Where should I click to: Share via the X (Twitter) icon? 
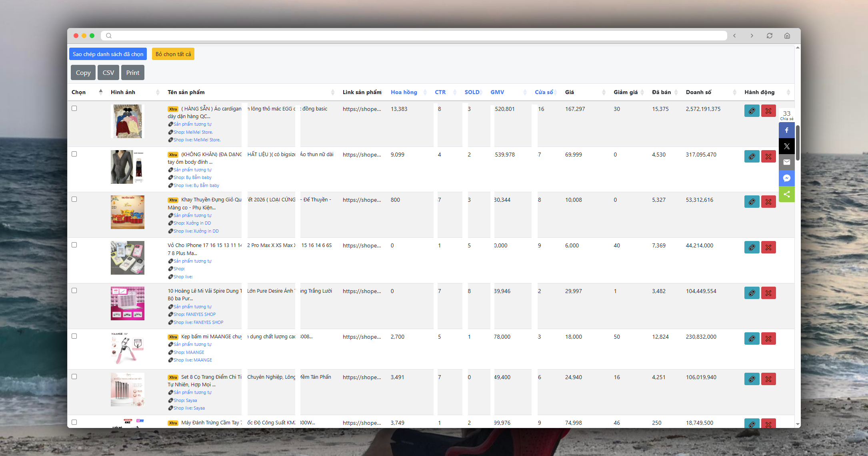click(786, 147)
